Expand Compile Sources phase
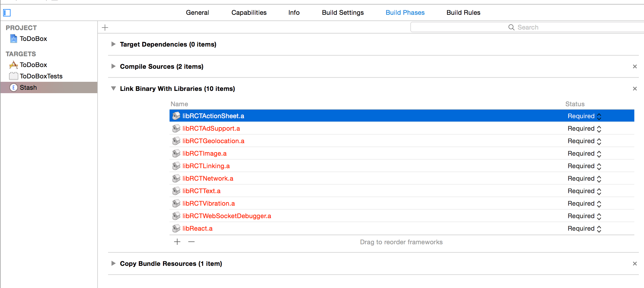The width and height of the screenshot is (644, 288). pos(113,66)
